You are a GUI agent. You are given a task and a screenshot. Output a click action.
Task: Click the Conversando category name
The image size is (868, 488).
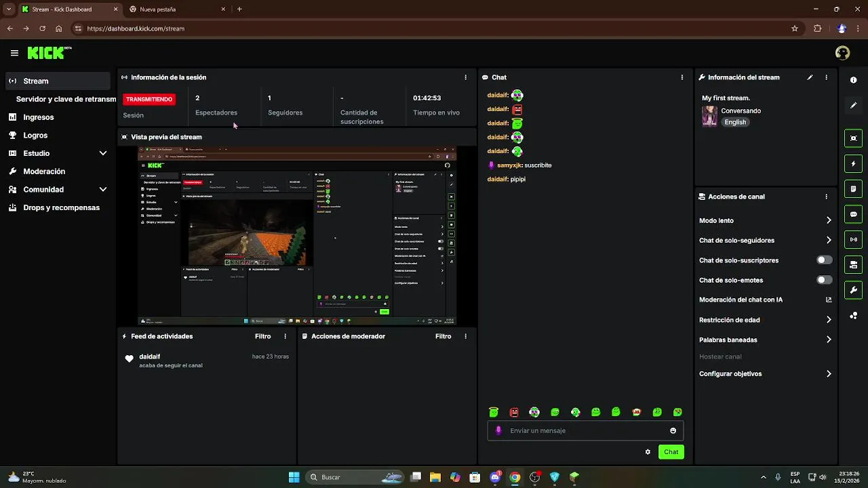[x=741, y=110]
